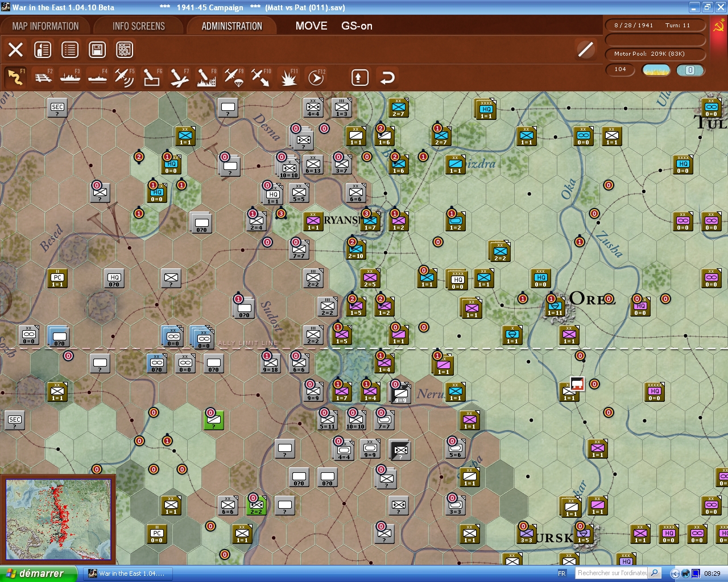Click the clear weather wheat field indicator

pyautogui.click(x=656, y=70)
